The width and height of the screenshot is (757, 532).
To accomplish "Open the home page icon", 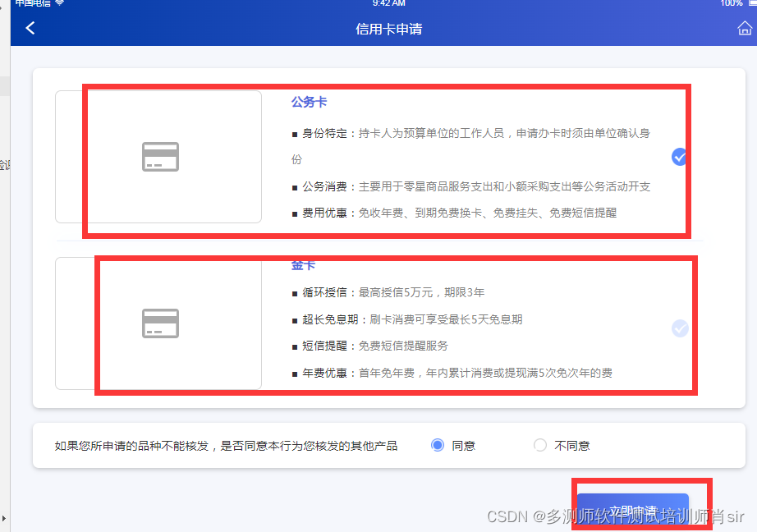I will (x=743, y=27).
